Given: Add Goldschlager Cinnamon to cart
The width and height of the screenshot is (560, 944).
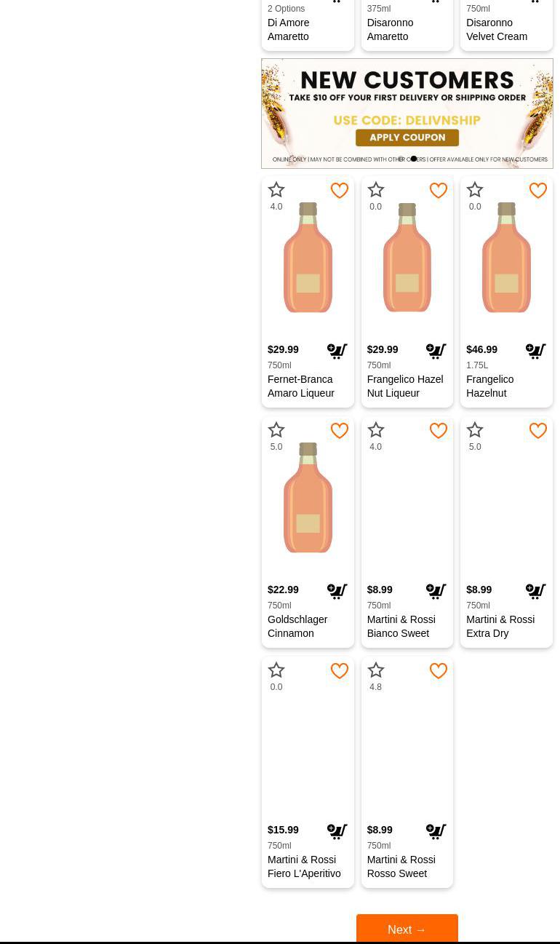Looking at the screenshot, I should [337, 592].
